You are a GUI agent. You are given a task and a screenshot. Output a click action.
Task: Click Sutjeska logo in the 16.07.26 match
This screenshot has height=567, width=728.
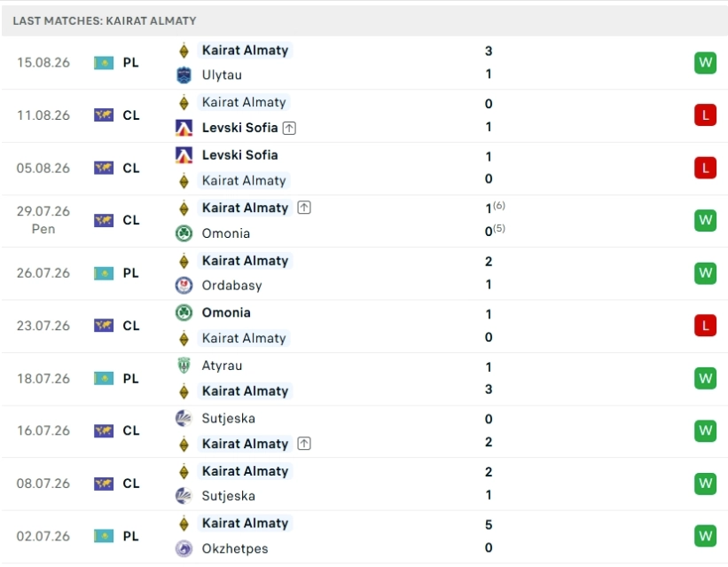coord(184,418)
